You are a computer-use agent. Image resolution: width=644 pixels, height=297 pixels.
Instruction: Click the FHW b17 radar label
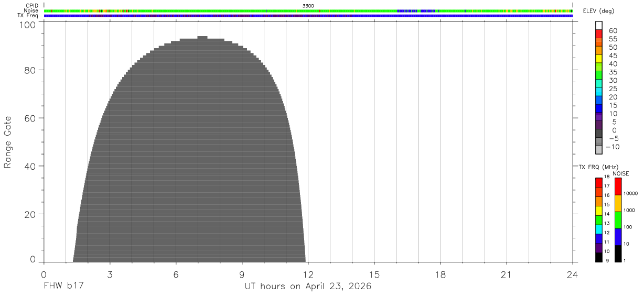point(63,287)
